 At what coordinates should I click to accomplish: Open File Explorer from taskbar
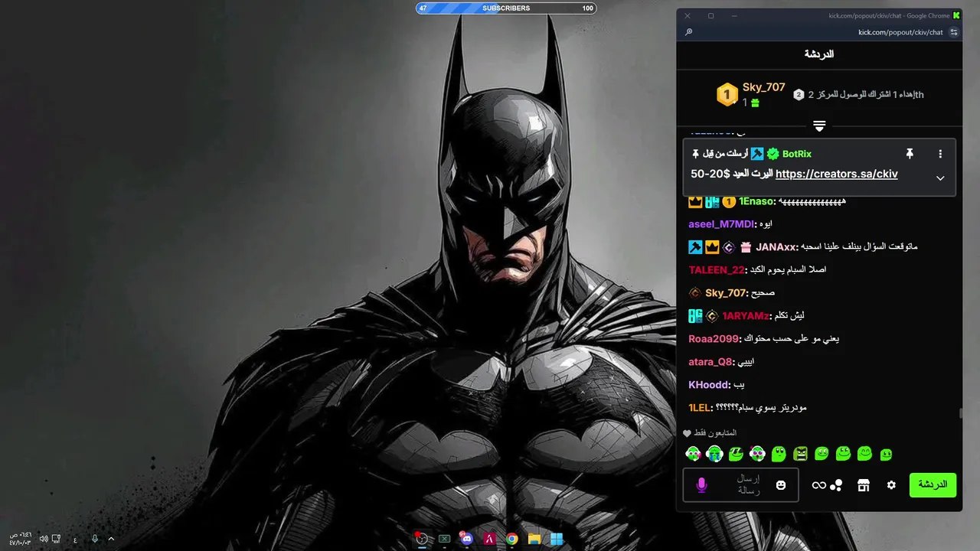(534, 539)
